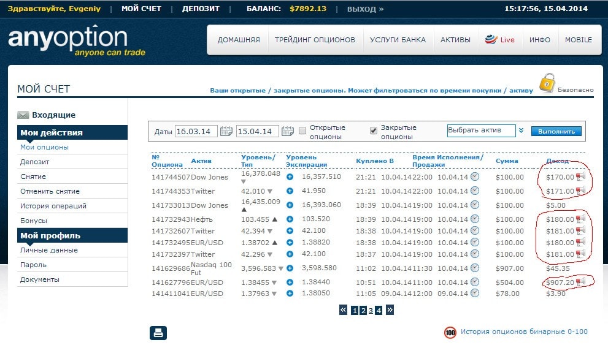The height and width of the screenshot is (364, 608).
Task: Click the envelope icon next to Входящие
Action: coord(23,115)
